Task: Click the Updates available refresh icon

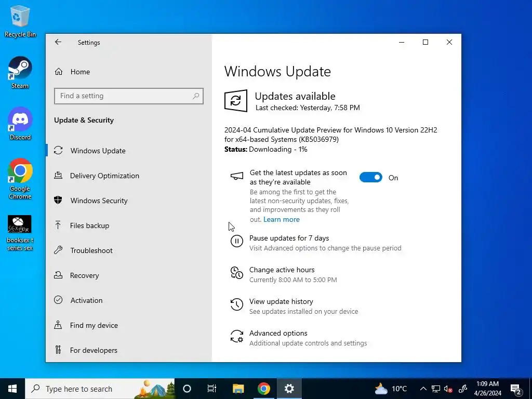Action: [236, 101]
